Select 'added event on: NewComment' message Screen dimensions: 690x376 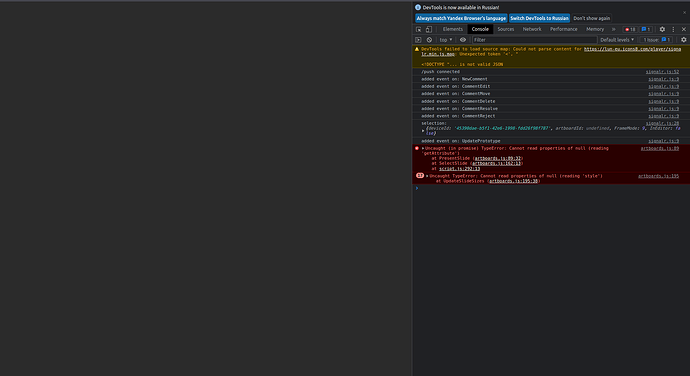(454, 79)
